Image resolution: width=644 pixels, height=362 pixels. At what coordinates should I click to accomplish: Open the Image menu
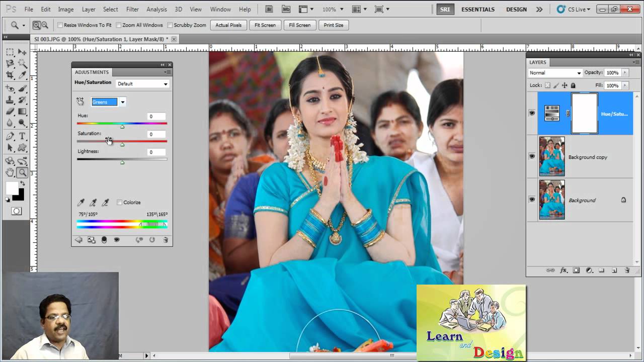tap(66, 9)
